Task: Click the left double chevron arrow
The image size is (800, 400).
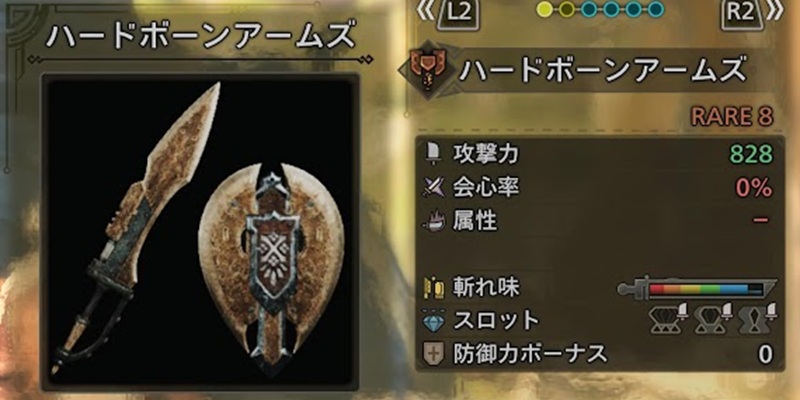Action: [x=428, y=12]
